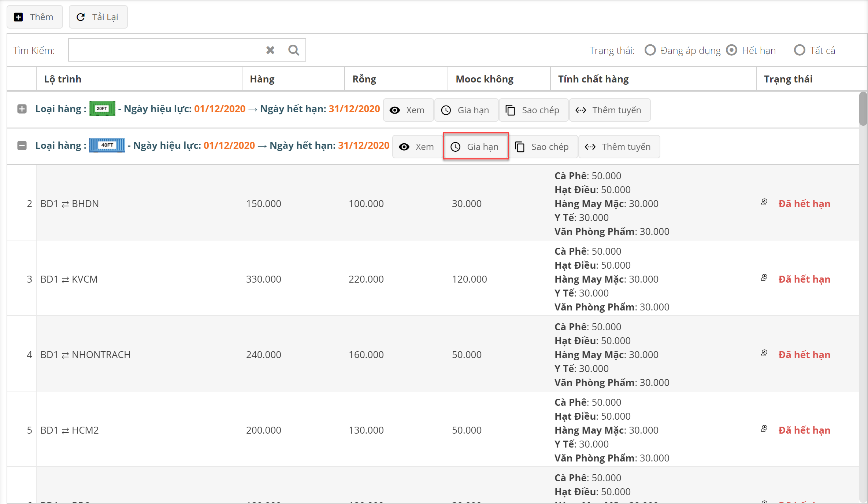Click the search magnifier icon
868x504 pixels.
pos(293,50)
